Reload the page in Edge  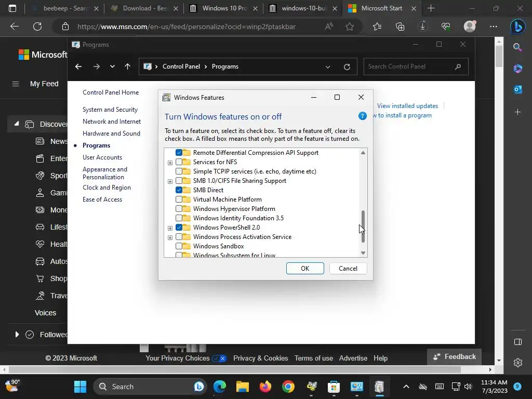coord(37,26)
